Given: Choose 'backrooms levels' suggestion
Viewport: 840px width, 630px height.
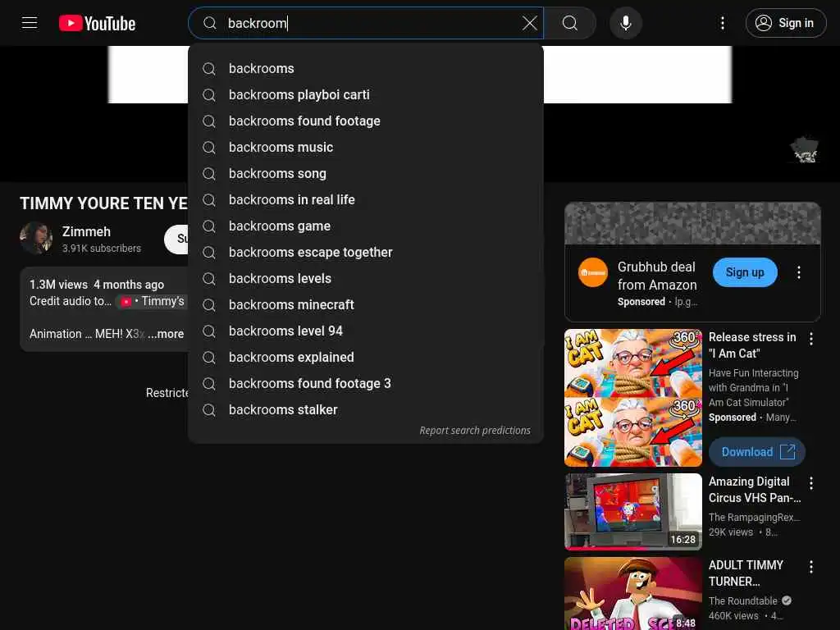Looking at the screenshot, I should point(366,279).
